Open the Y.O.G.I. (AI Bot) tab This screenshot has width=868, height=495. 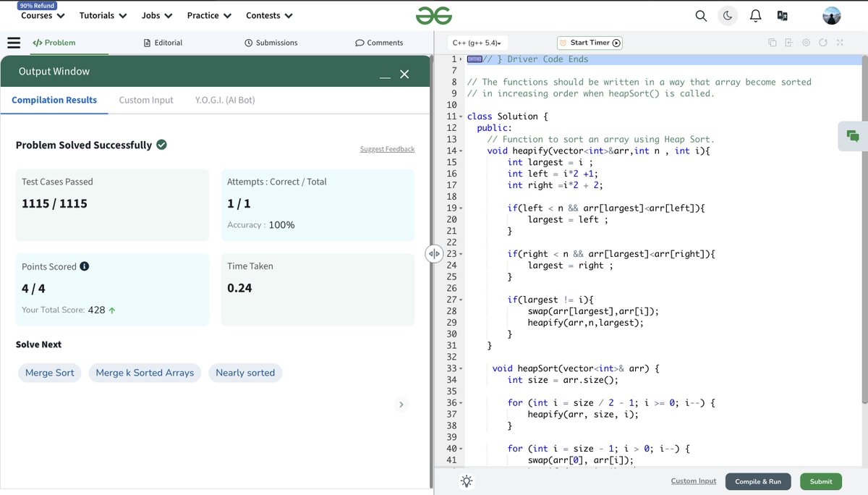click(225, 100)
